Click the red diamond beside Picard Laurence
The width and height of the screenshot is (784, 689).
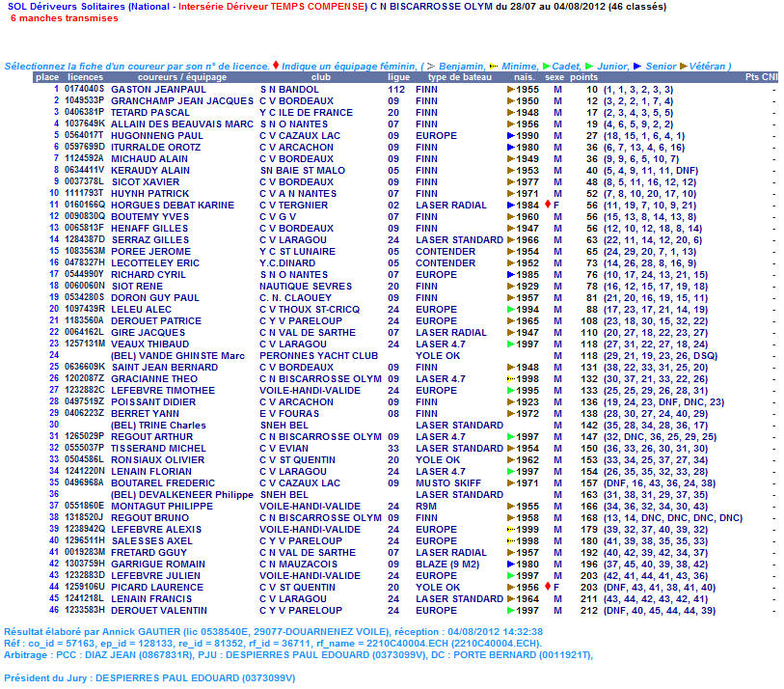(x=547, y=588)
